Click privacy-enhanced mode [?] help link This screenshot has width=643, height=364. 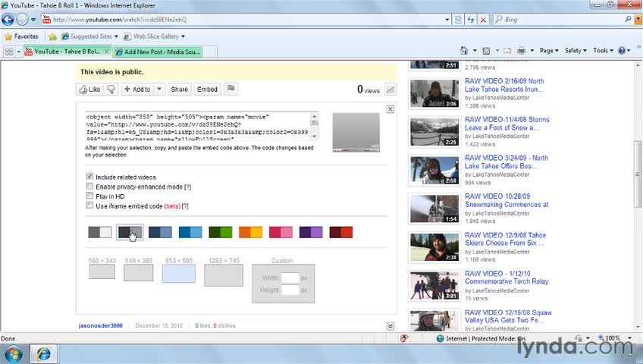click(x=187, y=187)
